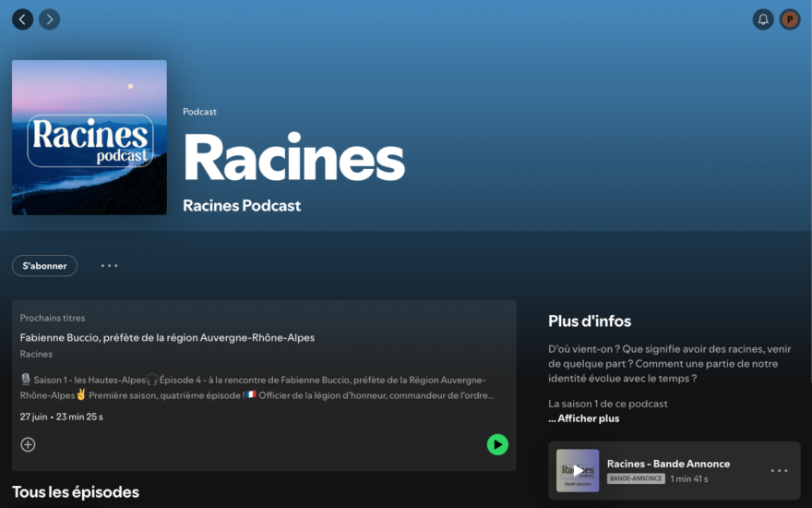Click the 1 min 41 s duration
The width and height of the screenshot is (812, 508).
[689, 478]
